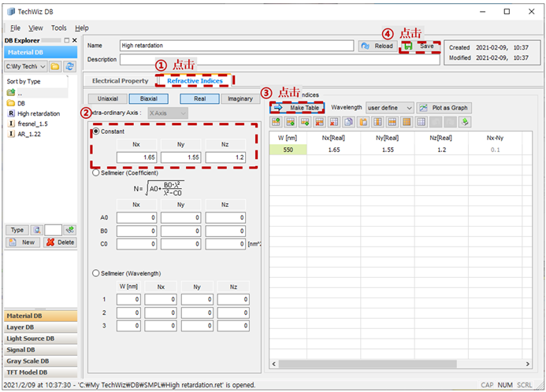The width and height of the screenshot is (546, 392).
Task: Open the Wavelength user define dropdown
Action: point(390,108)
